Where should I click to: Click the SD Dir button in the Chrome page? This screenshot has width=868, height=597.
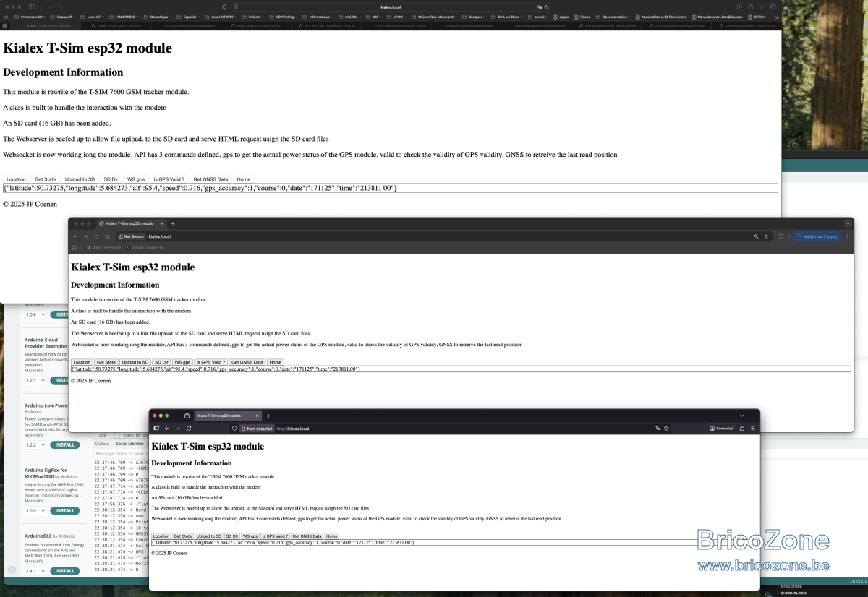click(161, 362)
